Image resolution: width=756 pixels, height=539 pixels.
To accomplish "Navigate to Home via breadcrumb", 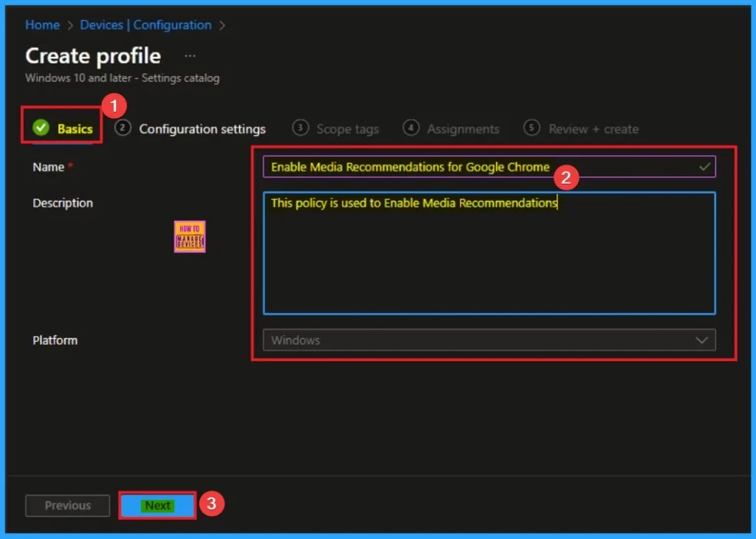I will [42, 24].
